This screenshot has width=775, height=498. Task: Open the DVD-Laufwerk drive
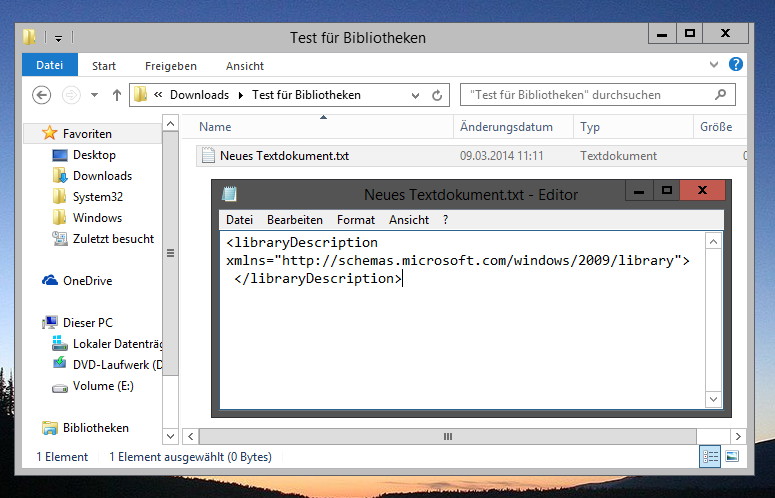118,365
